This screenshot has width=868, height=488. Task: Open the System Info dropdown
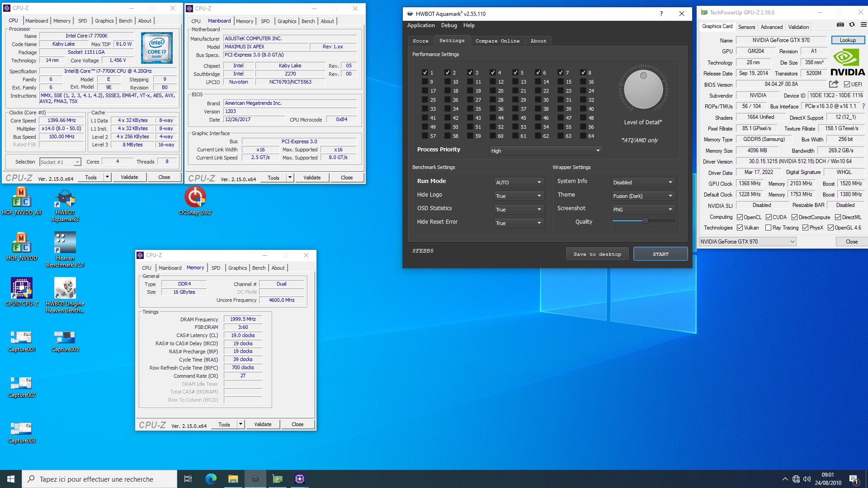[643, 182]
